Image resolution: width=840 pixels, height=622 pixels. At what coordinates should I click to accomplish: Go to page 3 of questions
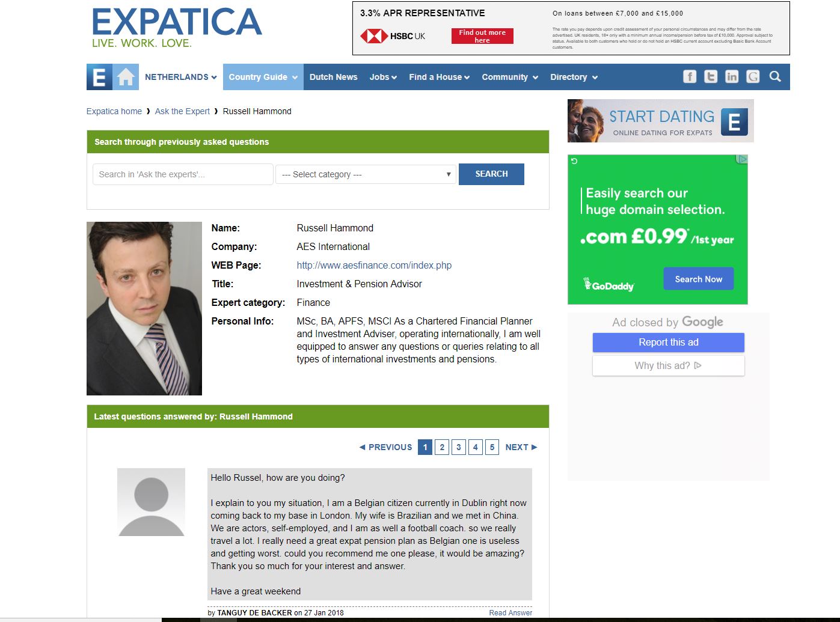459,447
